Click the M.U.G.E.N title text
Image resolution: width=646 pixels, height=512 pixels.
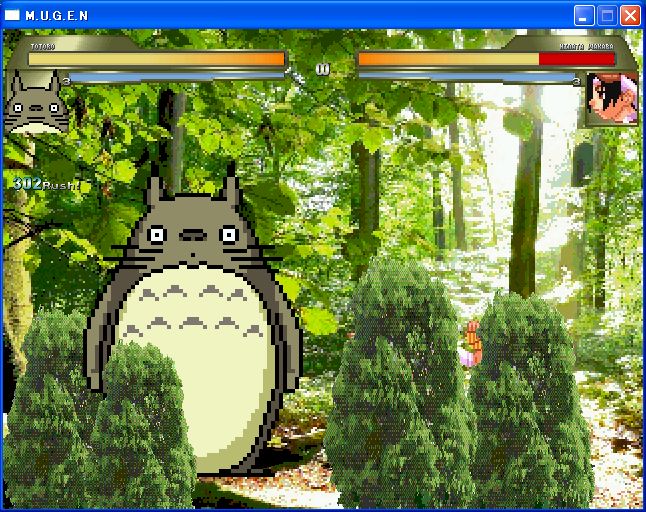56,16
